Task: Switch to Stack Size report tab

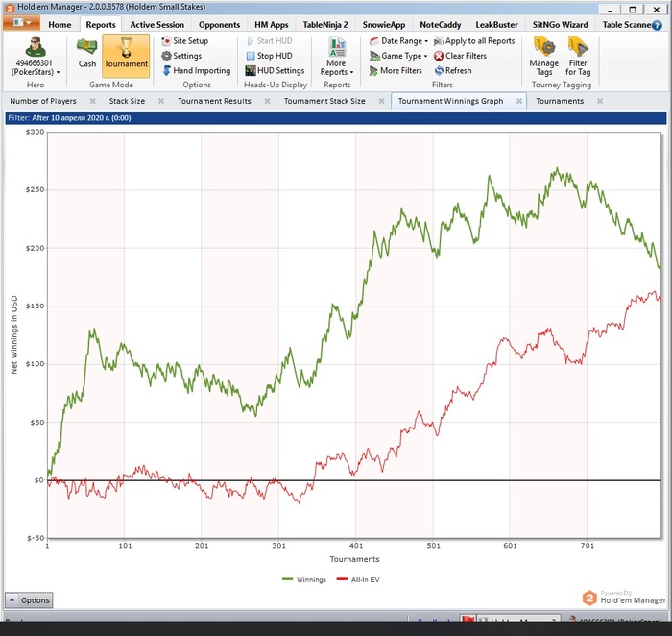Action: (127, 101)
